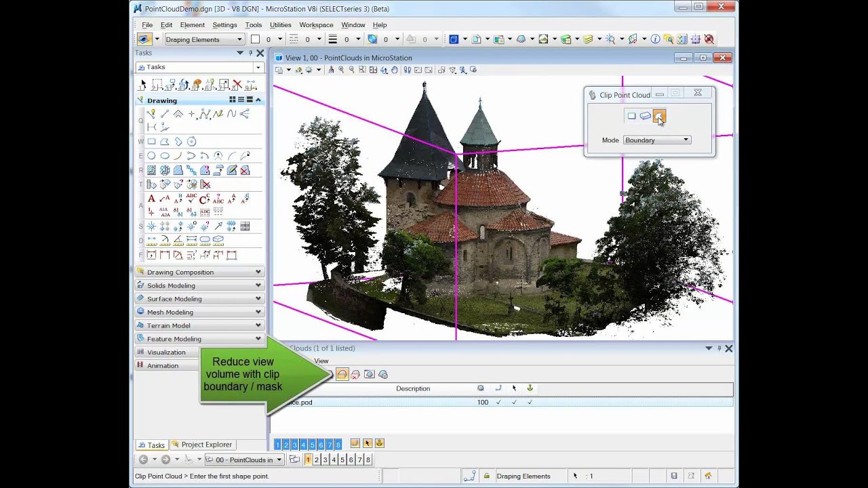
Task: Click the lock icon in status bar
Action: click(486, 476)
